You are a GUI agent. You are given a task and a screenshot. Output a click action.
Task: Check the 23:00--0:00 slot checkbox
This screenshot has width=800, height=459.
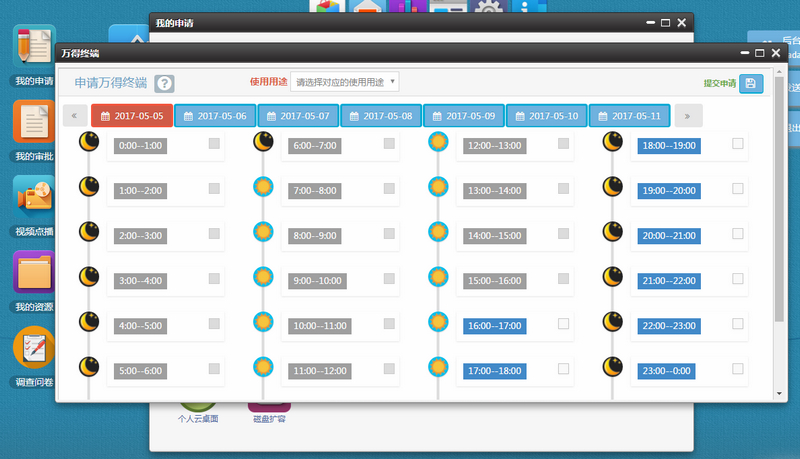coord(738,369)
